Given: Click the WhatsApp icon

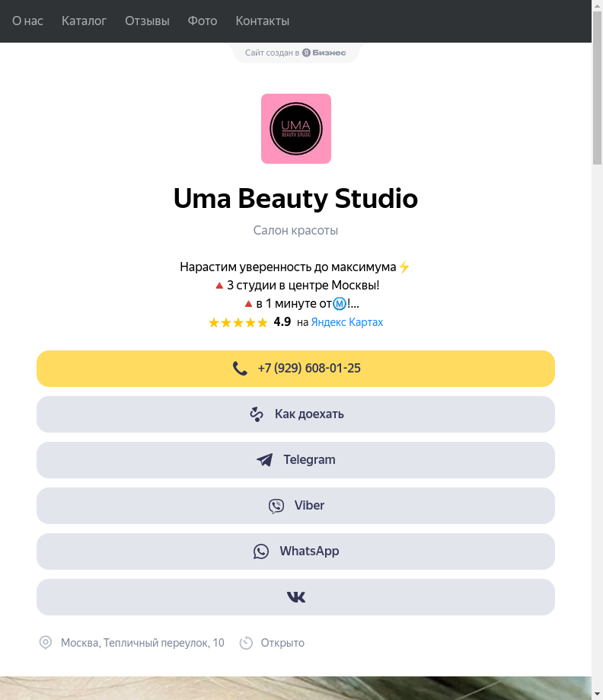Looking at the screenshot, I should pyautogui.click(x=261, y=551).
